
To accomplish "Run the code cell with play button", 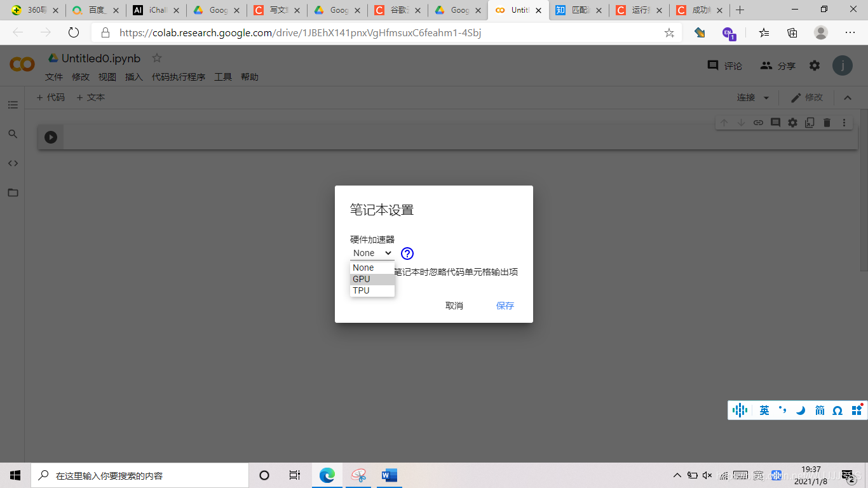I will point(51,137).
